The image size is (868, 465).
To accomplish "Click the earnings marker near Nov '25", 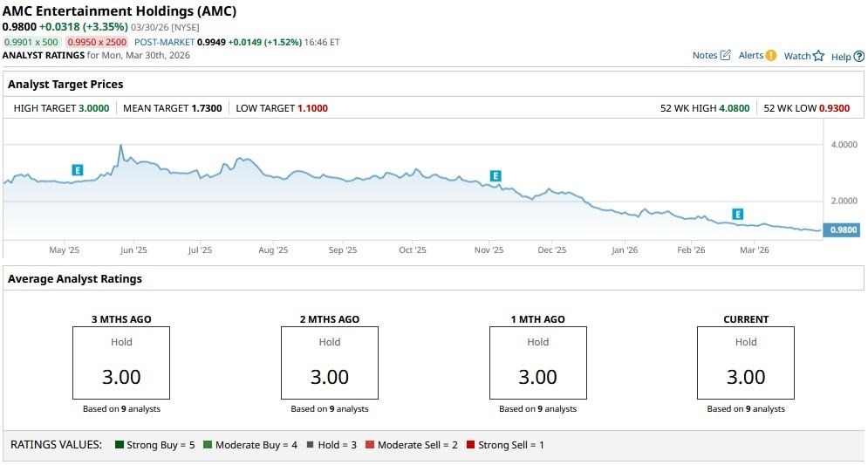I will (496, 176).
